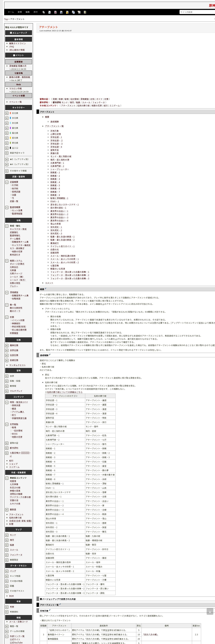The image size is (215, 644).
Task: Click the page-with-magnifier diff icon in the toolbar
Action: pos(50,12)
